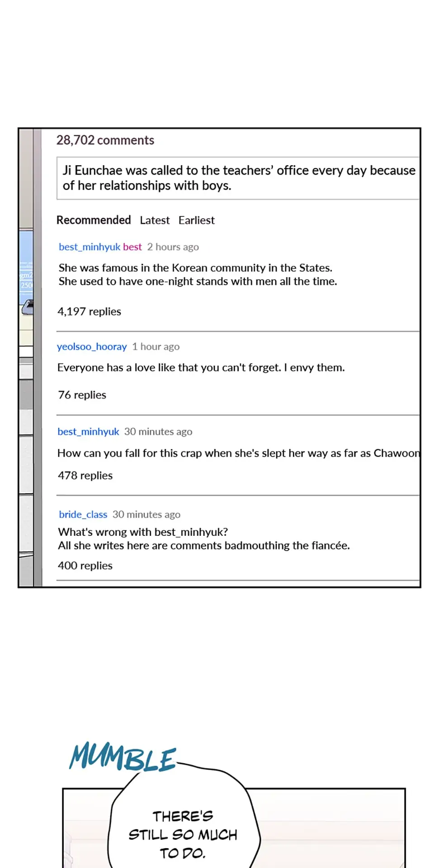Click the 28,702 comments header
The image size is (425, 868).
click(105, 140)
